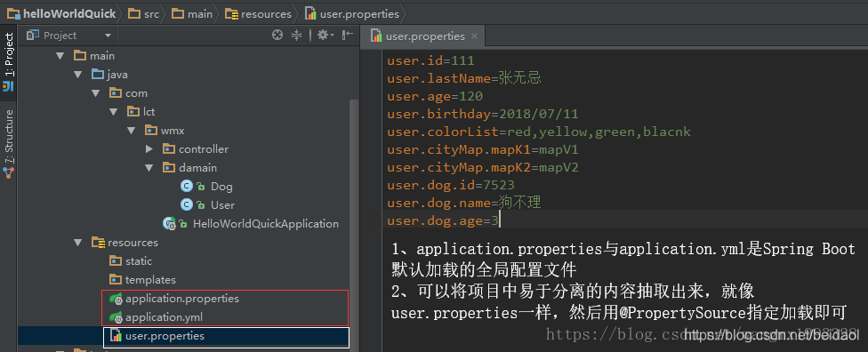
Task: Click the user.dog.name line in editor
Action: (x=464, y=204)
